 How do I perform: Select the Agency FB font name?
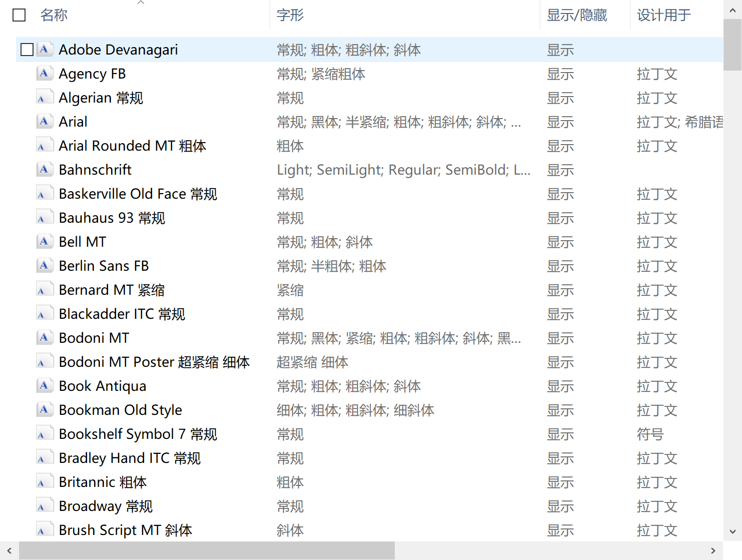point(93,74)
